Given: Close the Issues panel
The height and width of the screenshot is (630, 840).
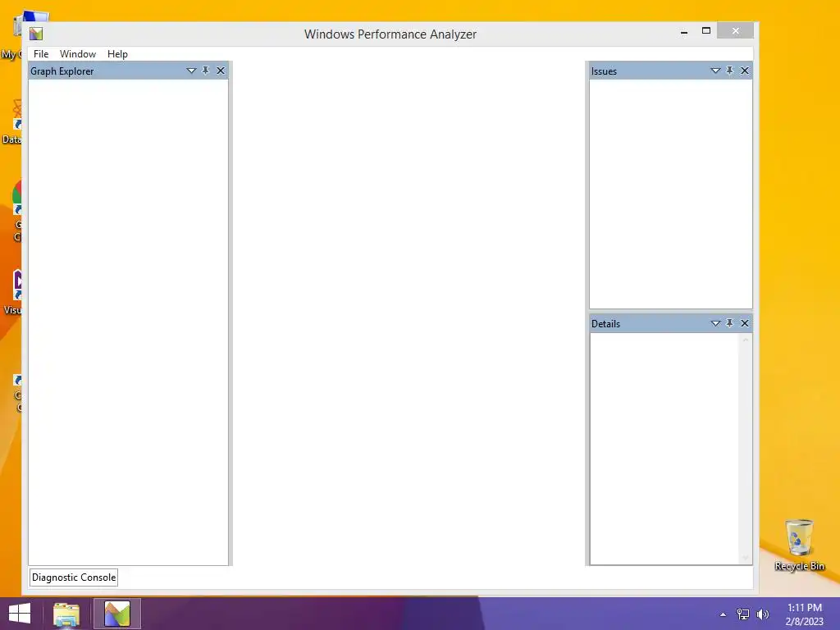Looking at the screenshot, I should pyautogui.click(x=745, y=71).
